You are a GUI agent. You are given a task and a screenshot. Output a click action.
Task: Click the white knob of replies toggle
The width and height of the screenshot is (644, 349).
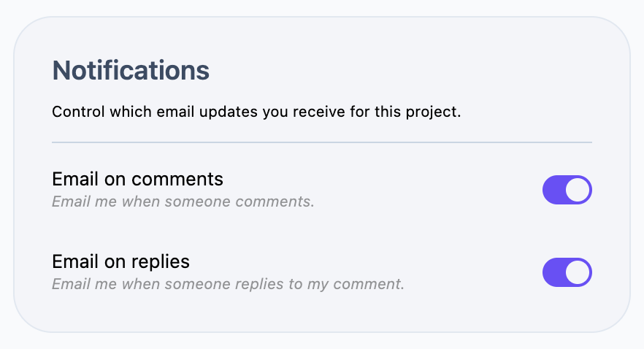578,272
